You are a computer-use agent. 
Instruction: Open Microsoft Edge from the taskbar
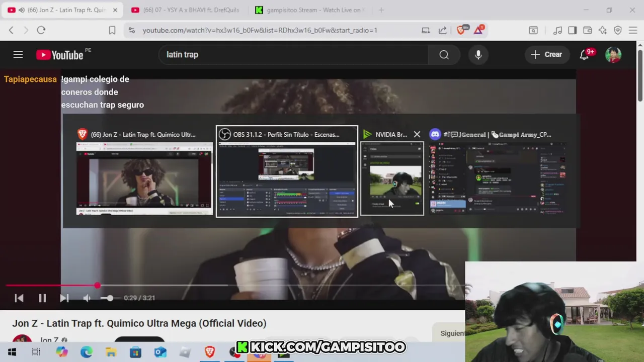click(86, 352)
